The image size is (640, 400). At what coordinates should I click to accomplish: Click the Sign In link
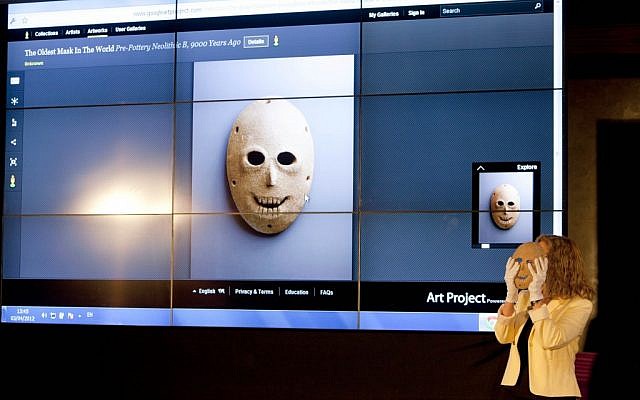point(416,13)
